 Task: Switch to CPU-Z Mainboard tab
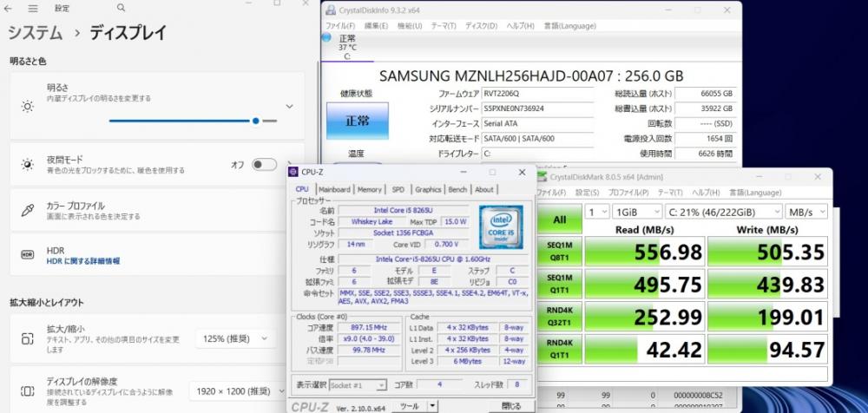pyautogui.click(x=334, y=189)
